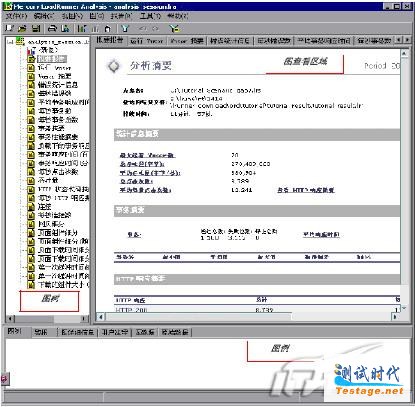Click the report's horizontal scrollbar right arrow
Screen dimensions: 415x407
coord(396,316)
